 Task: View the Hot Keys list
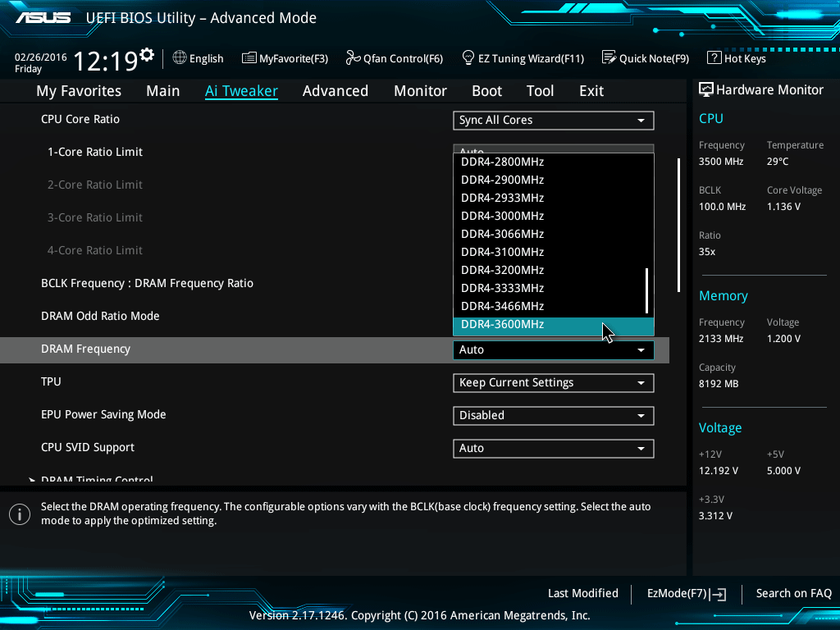[x=737, y=58]
